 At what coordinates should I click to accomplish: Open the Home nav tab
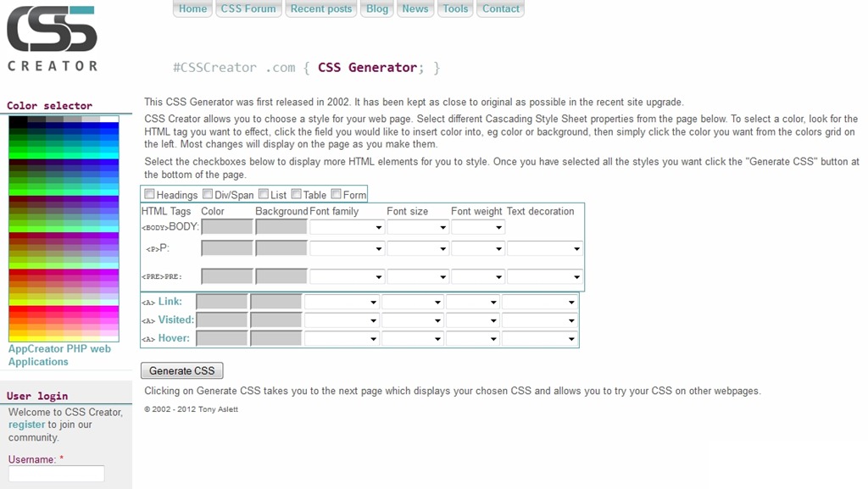pyautogui.click(x=192, y=8)
